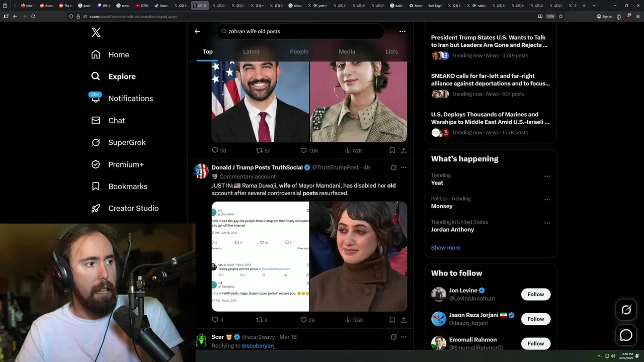Click browser reload button
The width and height of the screenshot is (644, 362).
tap(33, 16)
